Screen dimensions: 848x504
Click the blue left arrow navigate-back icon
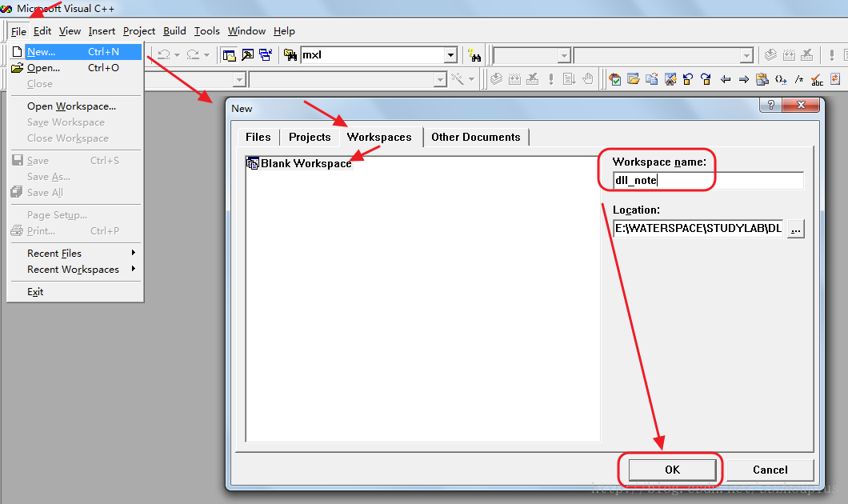coord(726,79)
